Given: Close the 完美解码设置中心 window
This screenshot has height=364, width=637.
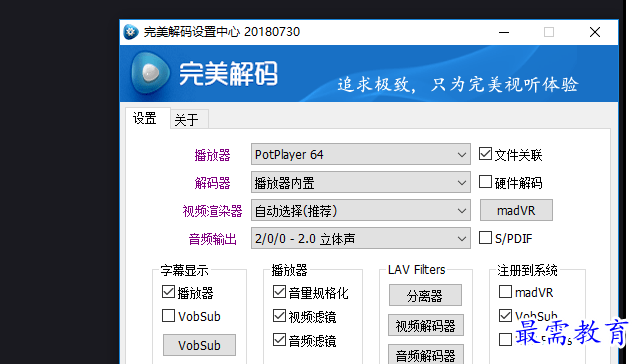Looking at the screenshot, I should (x=595, y=32).
